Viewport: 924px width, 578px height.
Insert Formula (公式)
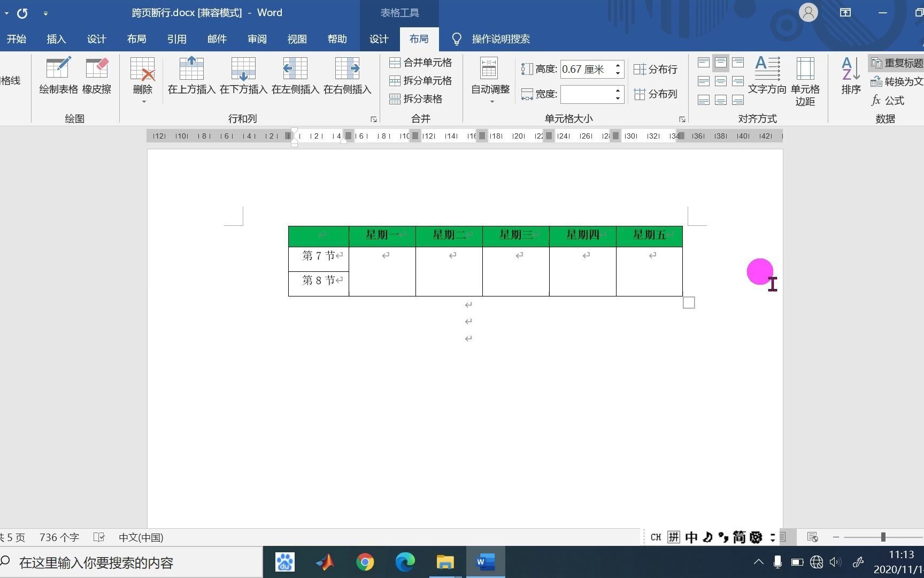pyautogui.click(x=888, y=101)
